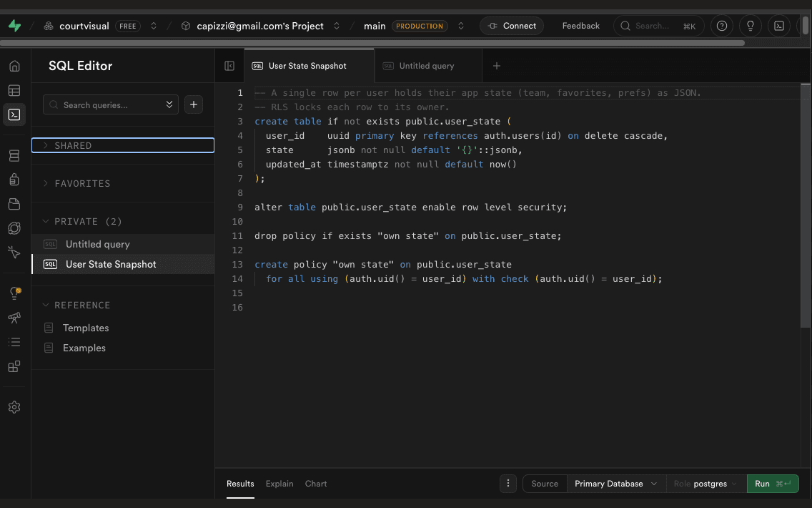Image resolution: width=812 pixels, height=508 pixels.
Task: Click the SQL Editor heading
Action: tap(80, 66)
